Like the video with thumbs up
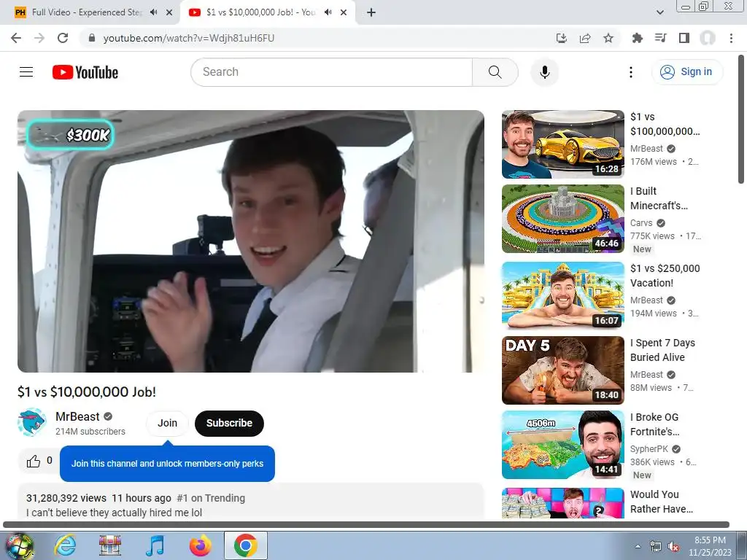The image size is (747, 560). click(x=34, y=461)
